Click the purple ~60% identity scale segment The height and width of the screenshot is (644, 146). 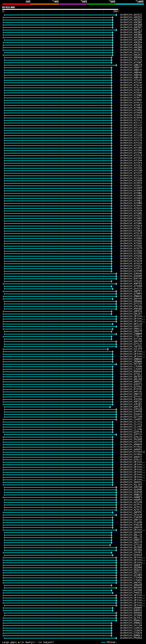[73, 4]
